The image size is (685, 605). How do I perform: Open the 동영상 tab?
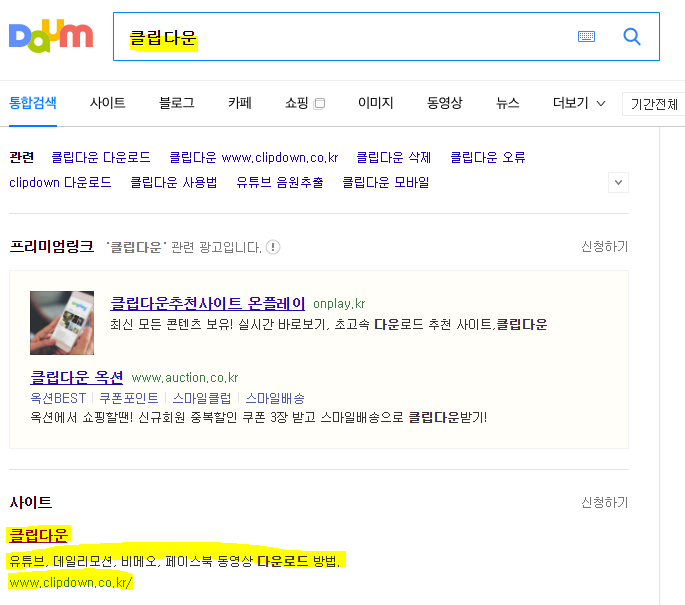coord(444,103)
